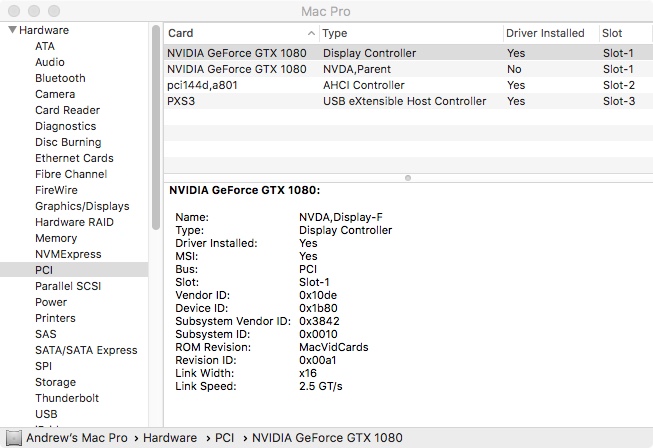Click the ROM Revision value MacVidCards
The image size is (653, 448).
coord(334,347)
